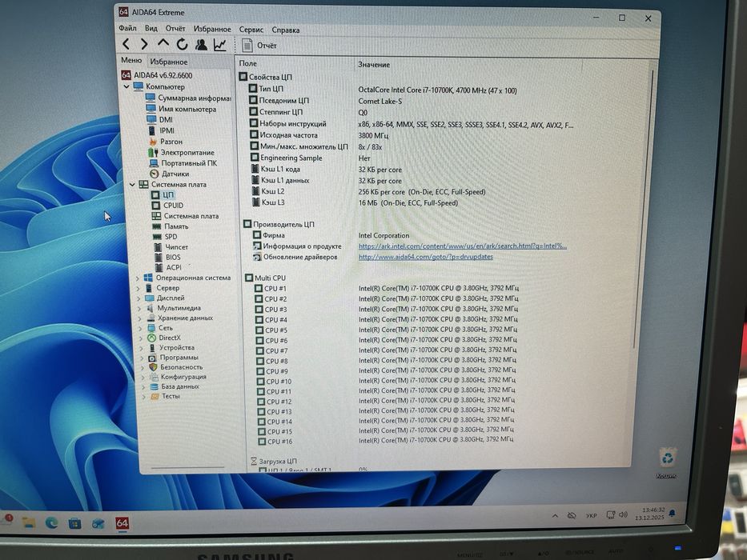Screen dimensions: 747x560
Task: Open Microsoft Edge from the taskbar
Action: (x=51, y=523)
